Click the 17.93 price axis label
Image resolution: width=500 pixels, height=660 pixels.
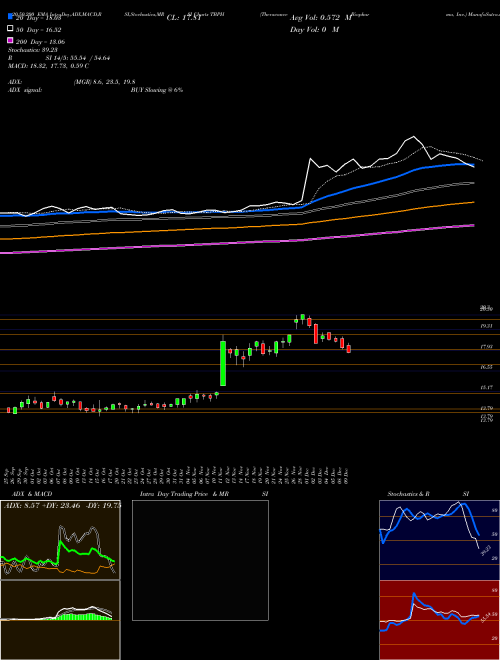487,346
